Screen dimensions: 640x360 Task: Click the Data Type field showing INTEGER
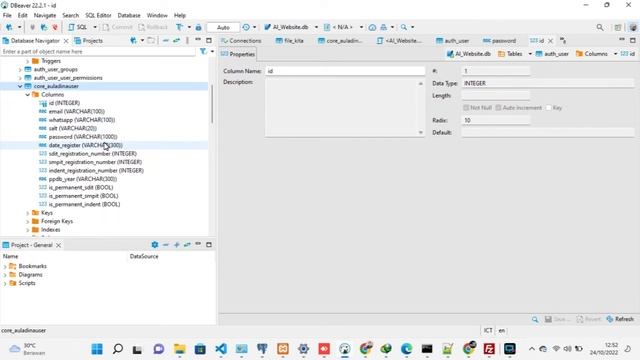548,83
